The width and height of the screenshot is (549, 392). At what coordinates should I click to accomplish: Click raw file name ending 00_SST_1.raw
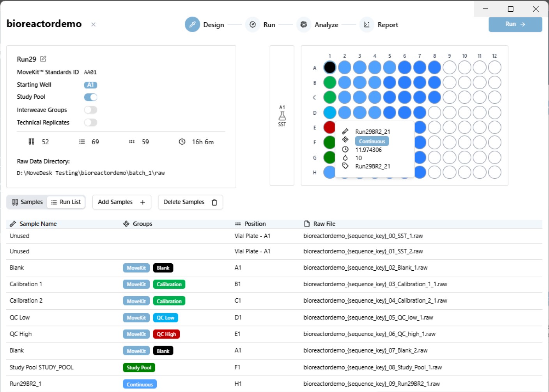(363, 236)
